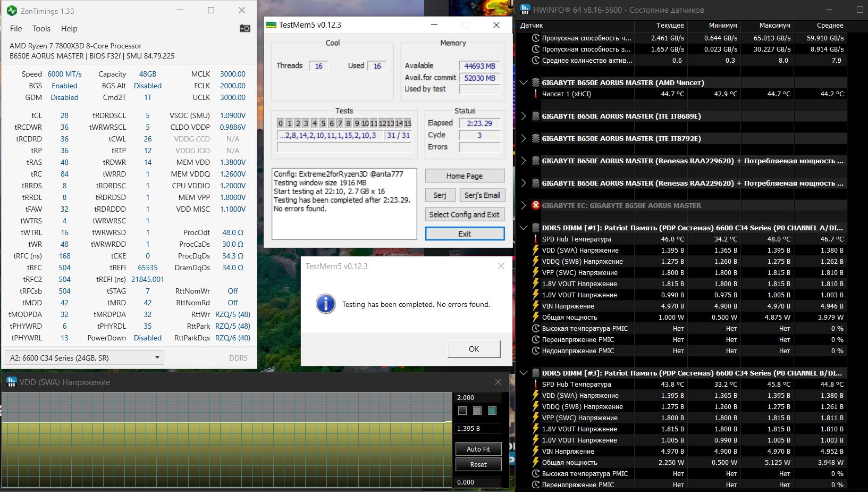Click the Elapsed time value 2:23.29

point(479,123)
